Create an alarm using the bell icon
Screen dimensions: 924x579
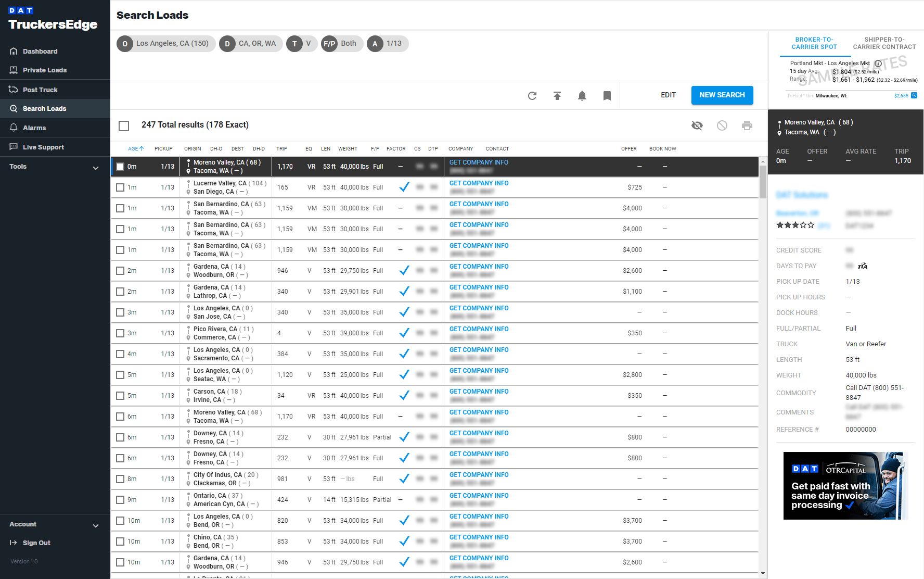(582, 95)
